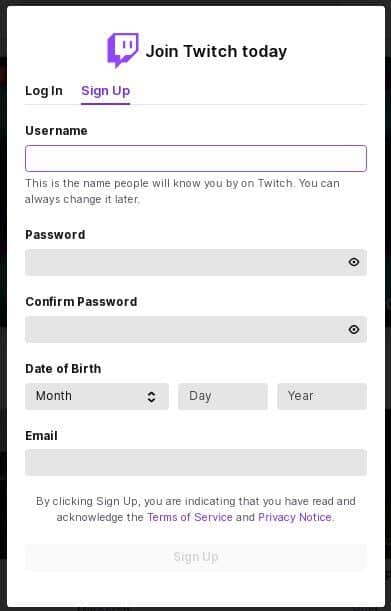Image resolution: width=391 pixels, height=611 pixels.
Task: Open the Privacy Notice link
Action: click(x=295, y=517)
